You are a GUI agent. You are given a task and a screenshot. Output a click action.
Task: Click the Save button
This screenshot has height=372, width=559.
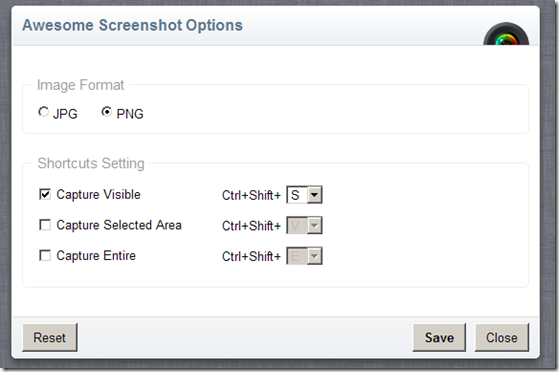439,337
